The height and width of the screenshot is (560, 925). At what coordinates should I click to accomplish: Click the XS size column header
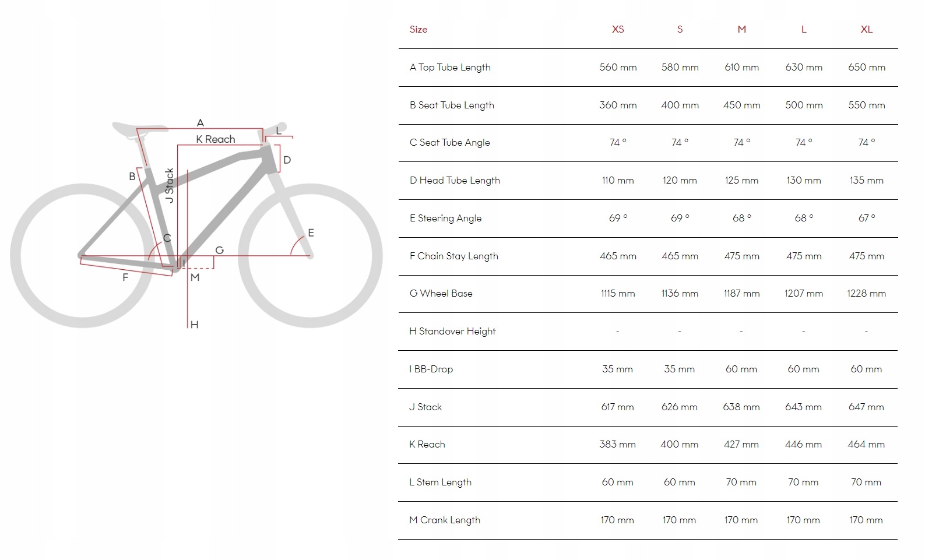(x=618, y=29)
